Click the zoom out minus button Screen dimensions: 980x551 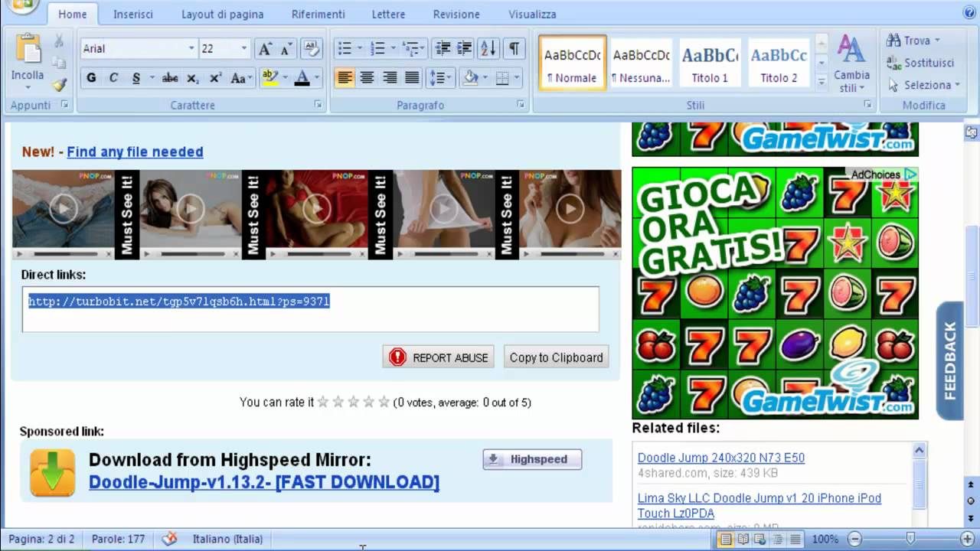[x=855, y=539]
